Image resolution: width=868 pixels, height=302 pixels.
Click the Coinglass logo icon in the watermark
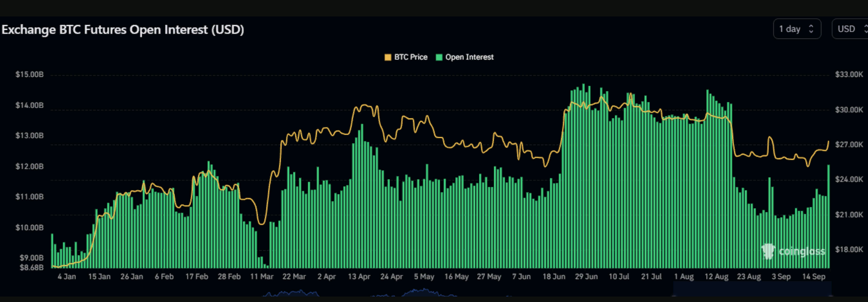pyautogui.click(x=768, y=251)
